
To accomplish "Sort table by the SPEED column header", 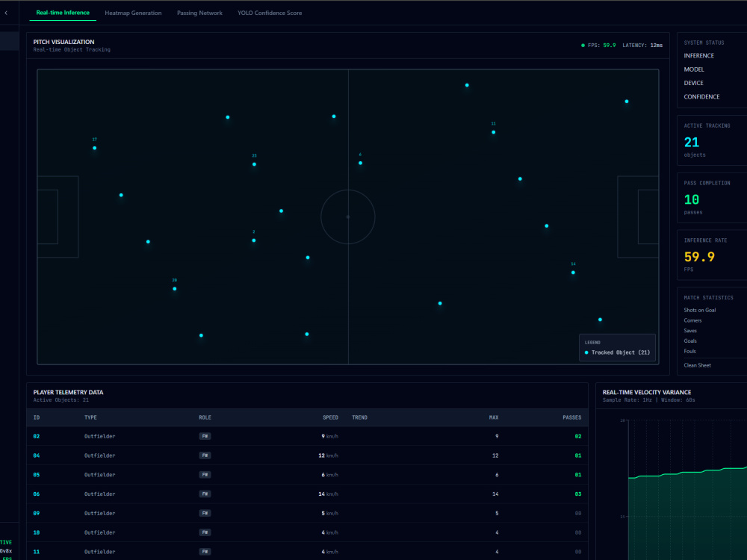I will pyautogui.click(x=331, y=417).
